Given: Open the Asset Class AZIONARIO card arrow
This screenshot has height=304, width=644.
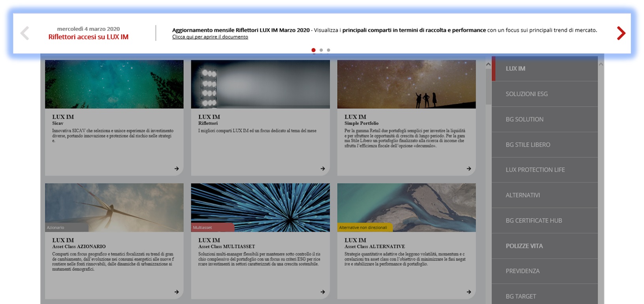Looking at the screenshot, I should [x=177, y=292].
